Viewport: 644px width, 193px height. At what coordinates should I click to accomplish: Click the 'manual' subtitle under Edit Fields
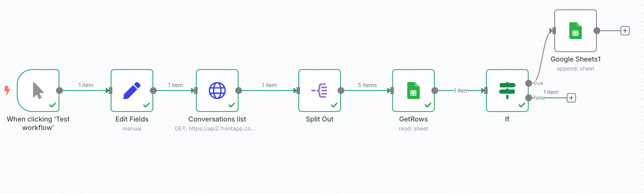(x=132, y=128)
